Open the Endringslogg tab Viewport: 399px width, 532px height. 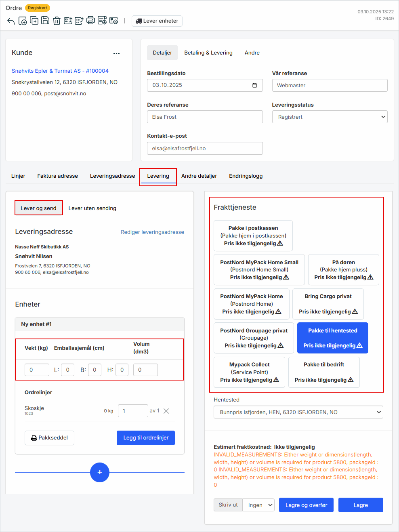246,176
